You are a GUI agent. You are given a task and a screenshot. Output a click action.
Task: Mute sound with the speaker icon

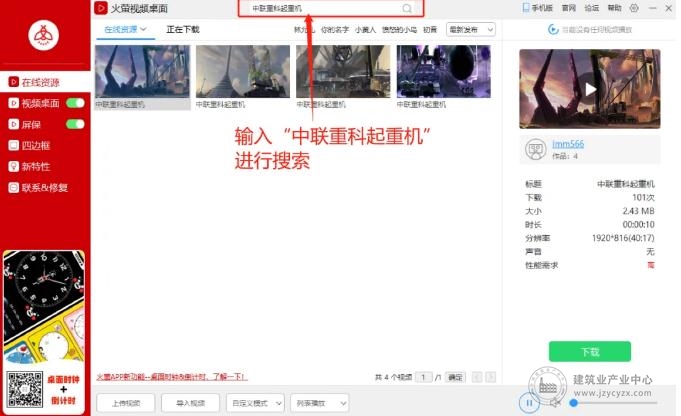pyautogui.click(x=555, y=403)
